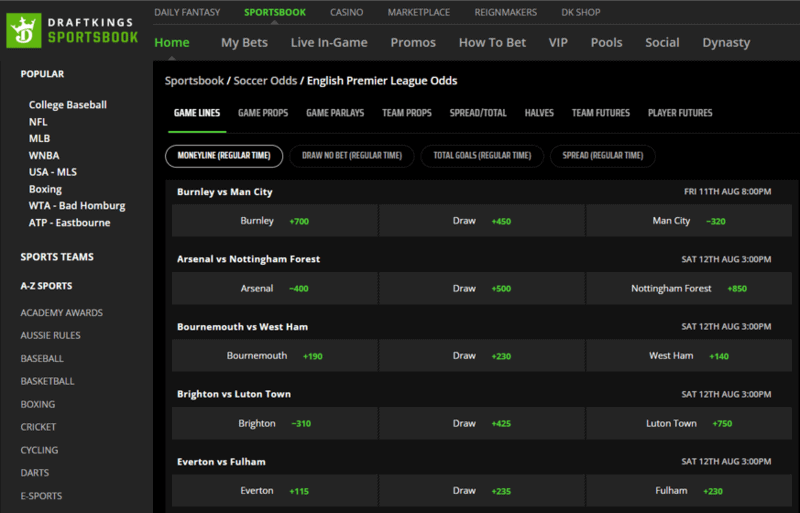800x513 pixels.
Task: Go to the VIP section
Action: point(558,42)
